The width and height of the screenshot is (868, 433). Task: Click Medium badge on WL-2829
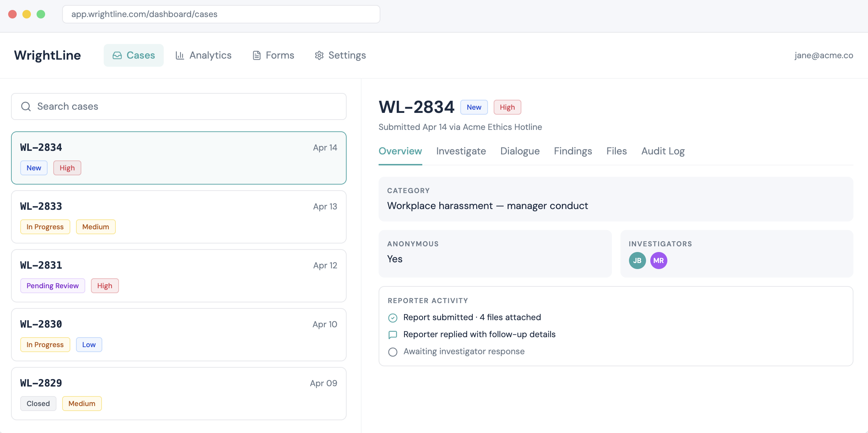(x=82, y=404)
